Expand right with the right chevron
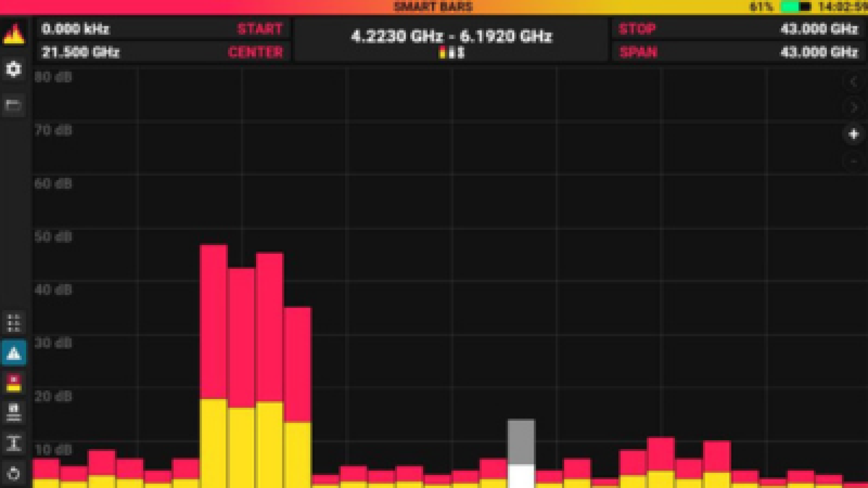The height and width of the screenshot is (488, 868). point(853,108)
